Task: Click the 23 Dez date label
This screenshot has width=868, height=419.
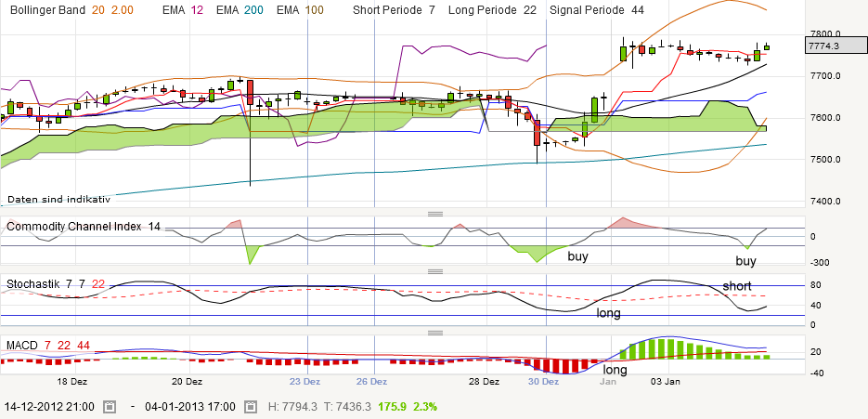Action: (305, 382)
